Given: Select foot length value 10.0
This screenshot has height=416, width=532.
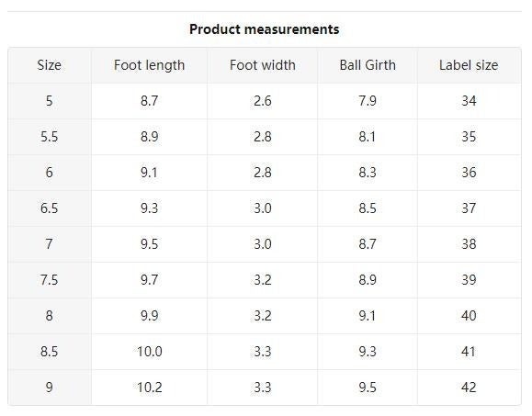Looking at the screenshot, I should 149,352.
